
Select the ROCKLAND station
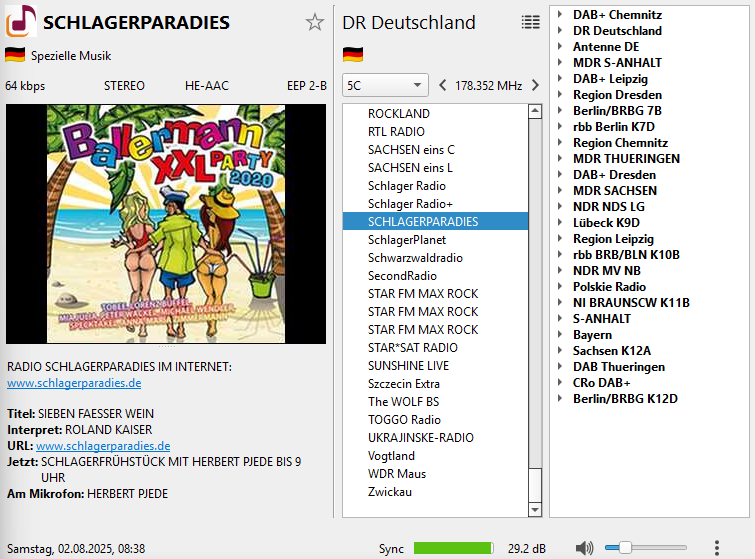point(398,114)
